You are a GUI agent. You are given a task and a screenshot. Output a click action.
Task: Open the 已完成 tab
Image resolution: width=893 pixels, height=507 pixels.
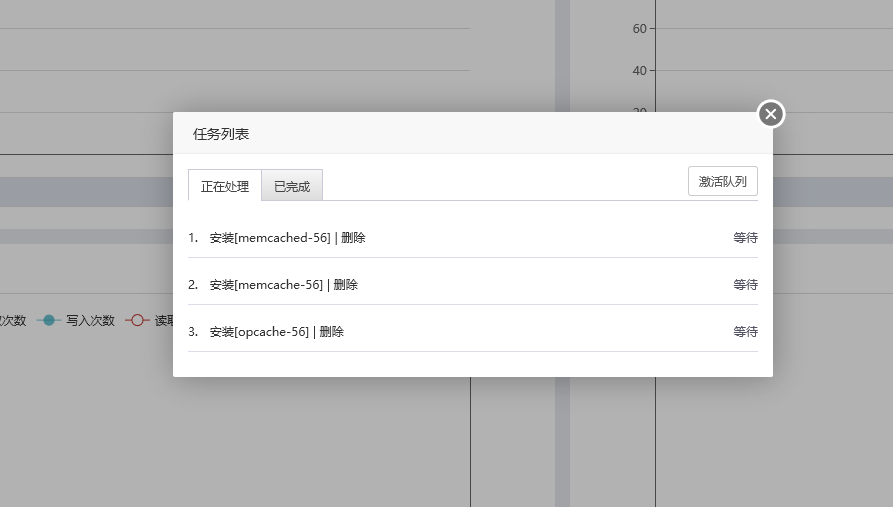pyautogui.click(x=292, y=186)
